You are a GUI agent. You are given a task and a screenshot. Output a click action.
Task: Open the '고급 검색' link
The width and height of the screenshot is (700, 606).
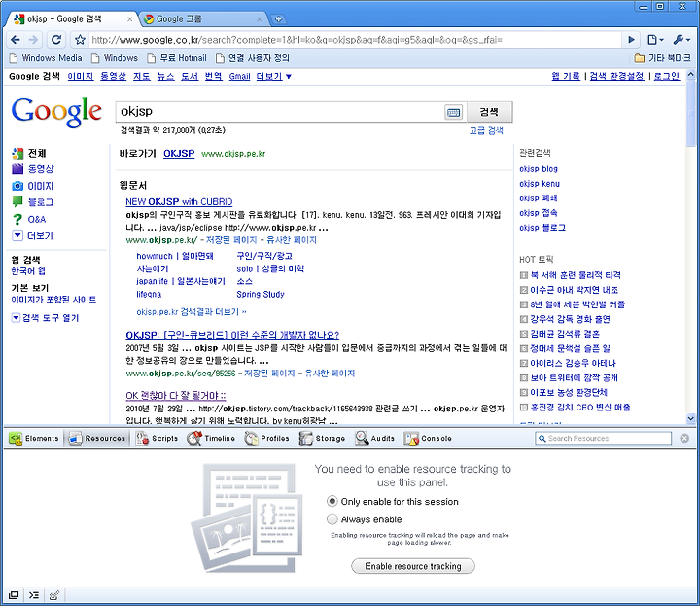pos(486,131)
